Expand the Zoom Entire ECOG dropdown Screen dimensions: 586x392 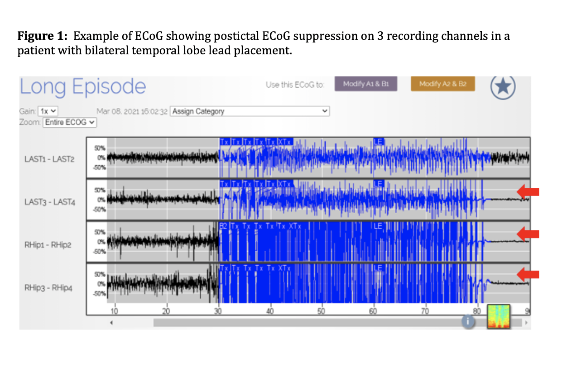(70, 122)
